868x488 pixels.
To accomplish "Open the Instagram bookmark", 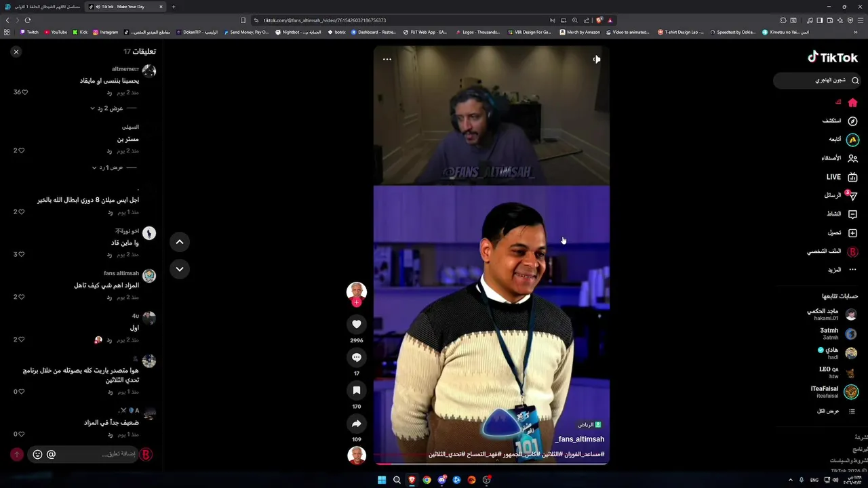I will tap(105, 32).
